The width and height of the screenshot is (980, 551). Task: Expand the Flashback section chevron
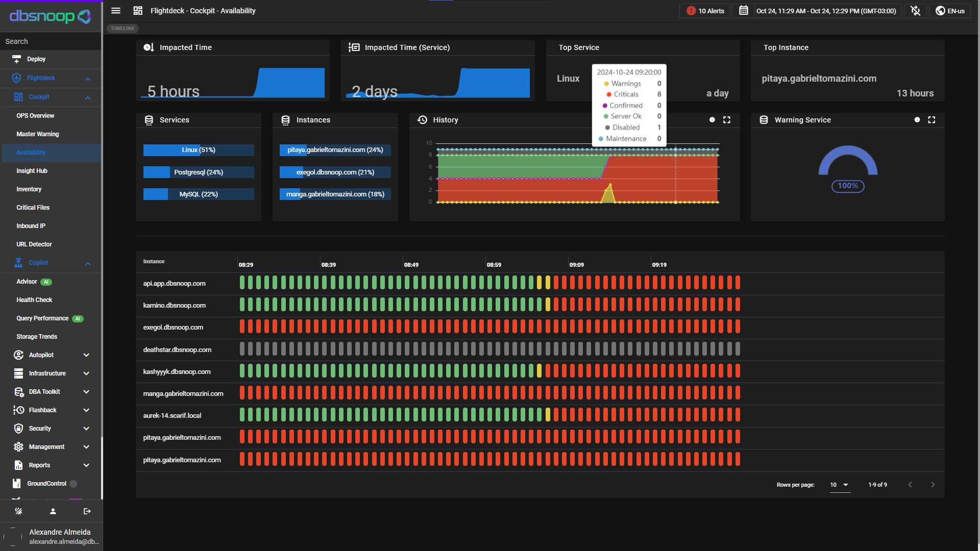click(86, 410)
